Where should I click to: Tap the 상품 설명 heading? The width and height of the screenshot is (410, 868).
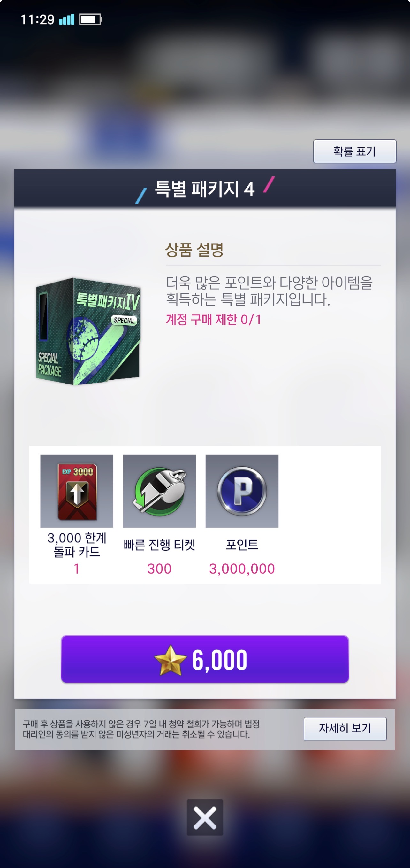(194, 250)
